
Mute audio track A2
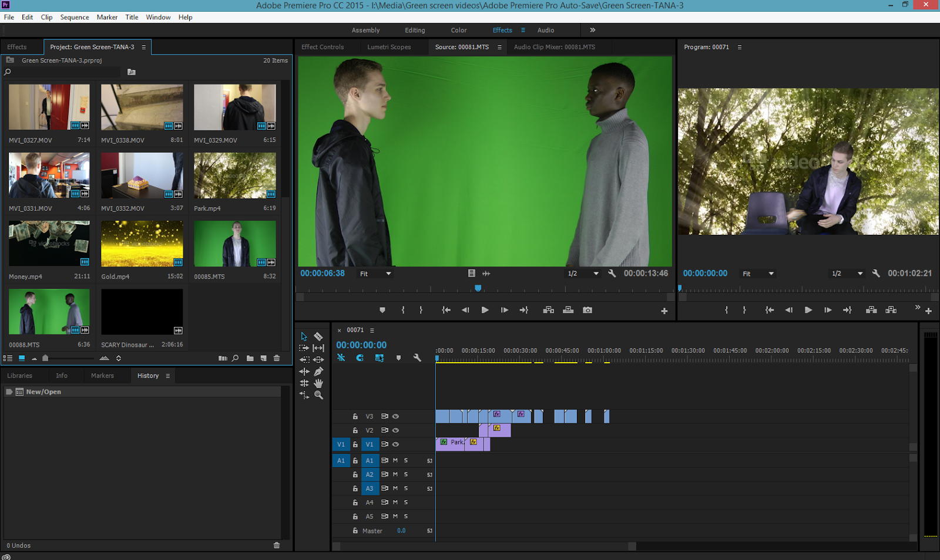[395, 474]
